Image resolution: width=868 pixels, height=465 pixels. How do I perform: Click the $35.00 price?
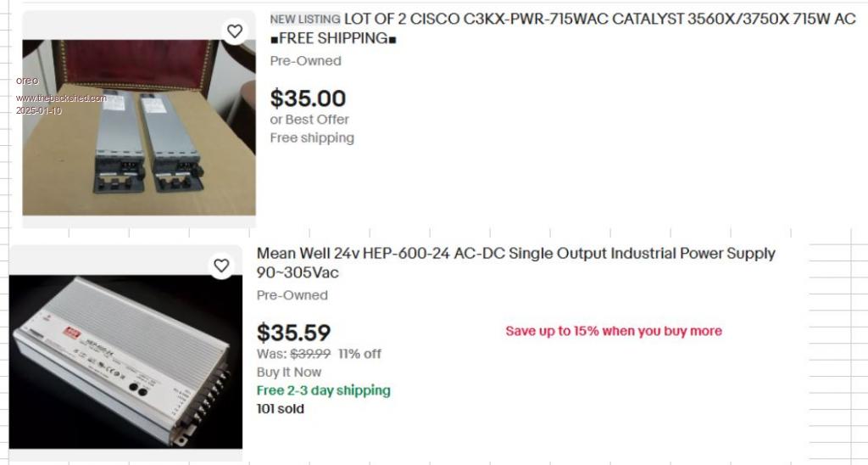pyautogui.click(x=308, y=98)
